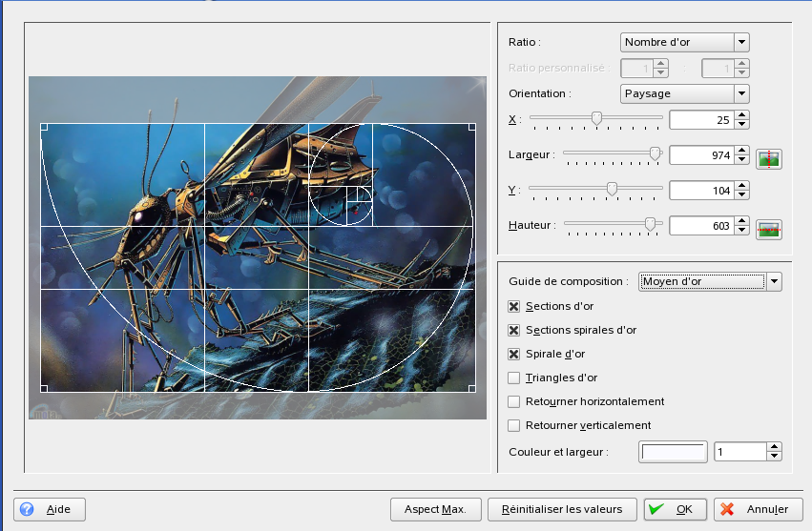The height and width of the screenshot is (531, 812).
Task: Click the Aide button
Action: (50, 509)
